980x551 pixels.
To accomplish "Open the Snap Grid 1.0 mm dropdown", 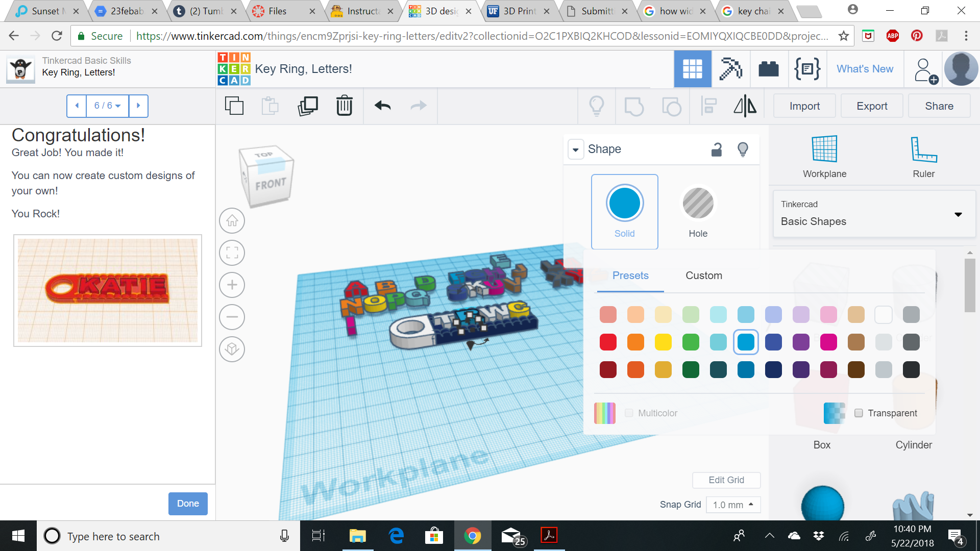I will [733, 505].
